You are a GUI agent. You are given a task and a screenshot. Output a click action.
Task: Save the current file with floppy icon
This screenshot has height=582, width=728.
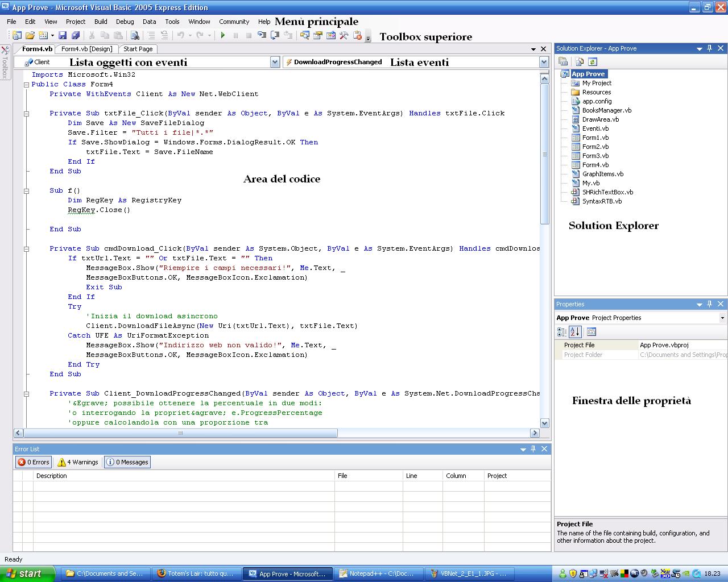63,35
